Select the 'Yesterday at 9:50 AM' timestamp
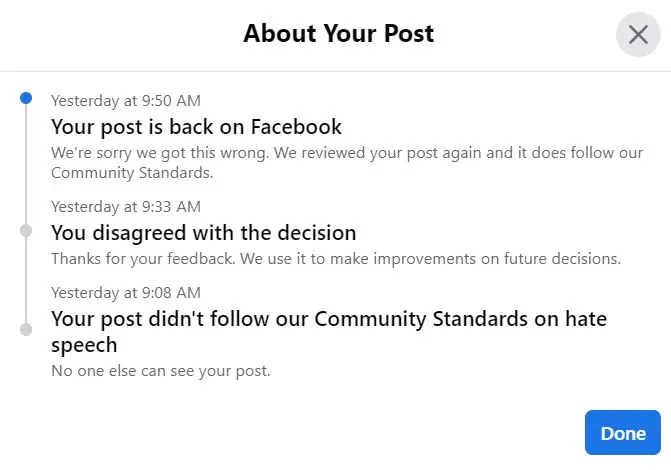 coord(126,100)
